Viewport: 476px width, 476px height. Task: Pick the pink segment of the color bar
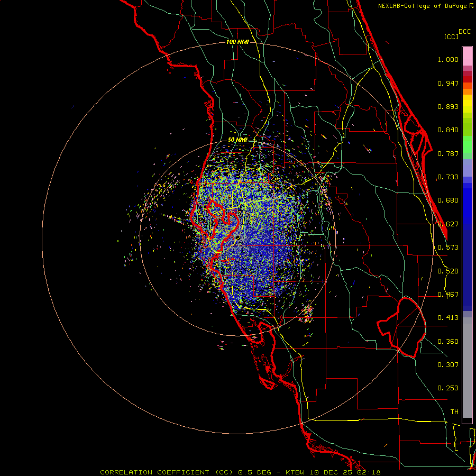467,57
